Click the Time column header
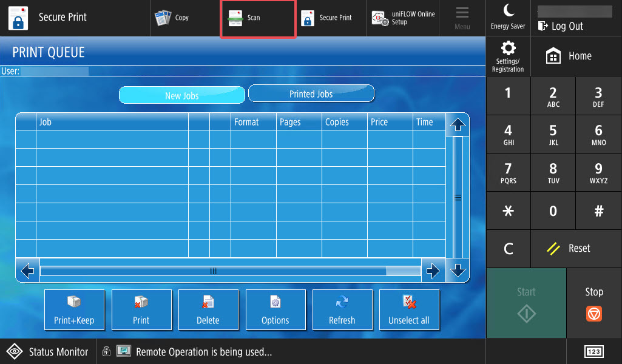This screenshot has width=622, height=364. pos(429,122)
